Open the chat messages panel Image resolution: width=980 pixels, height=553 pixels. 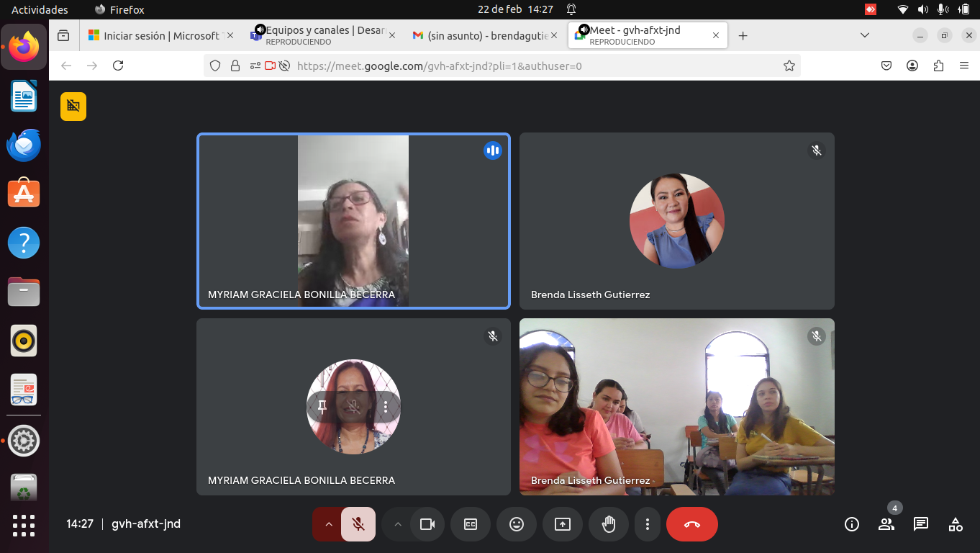coord(921,524)
